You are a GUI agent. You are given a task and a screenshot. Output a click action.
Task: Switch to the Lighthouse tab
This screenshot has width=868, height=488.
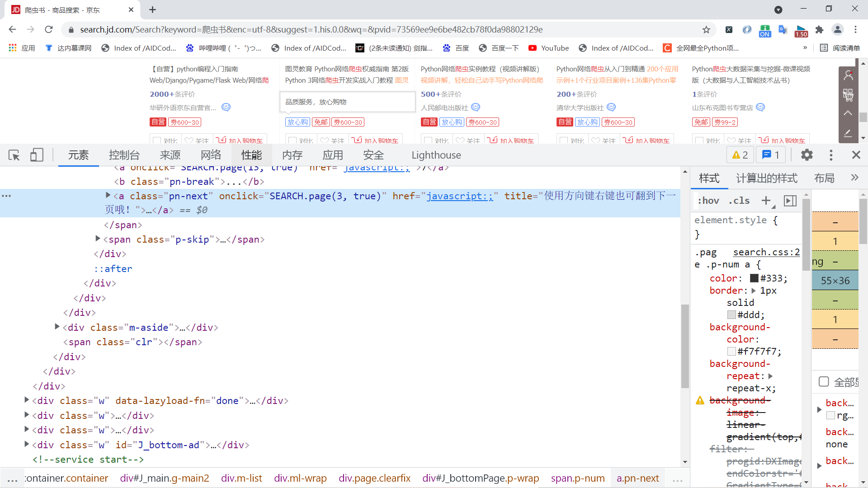click(436, 155)
